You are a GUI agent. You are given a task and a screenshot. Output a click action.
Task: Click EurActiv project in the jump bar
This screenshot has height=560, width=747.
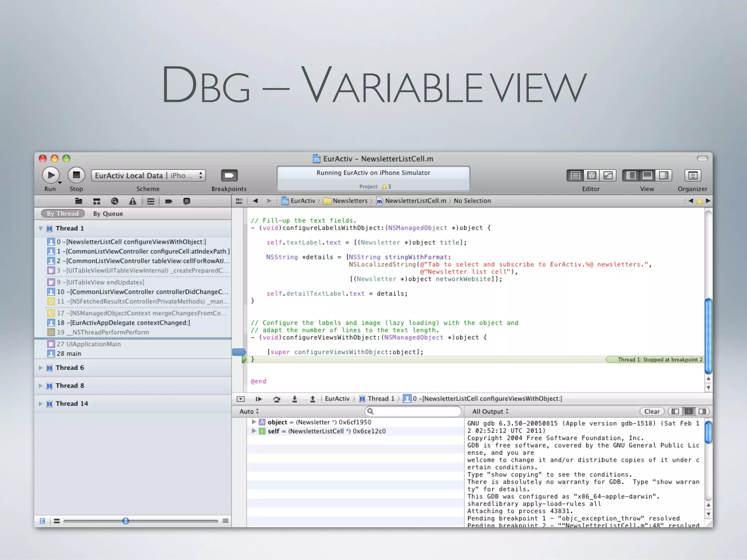(298, 201)
